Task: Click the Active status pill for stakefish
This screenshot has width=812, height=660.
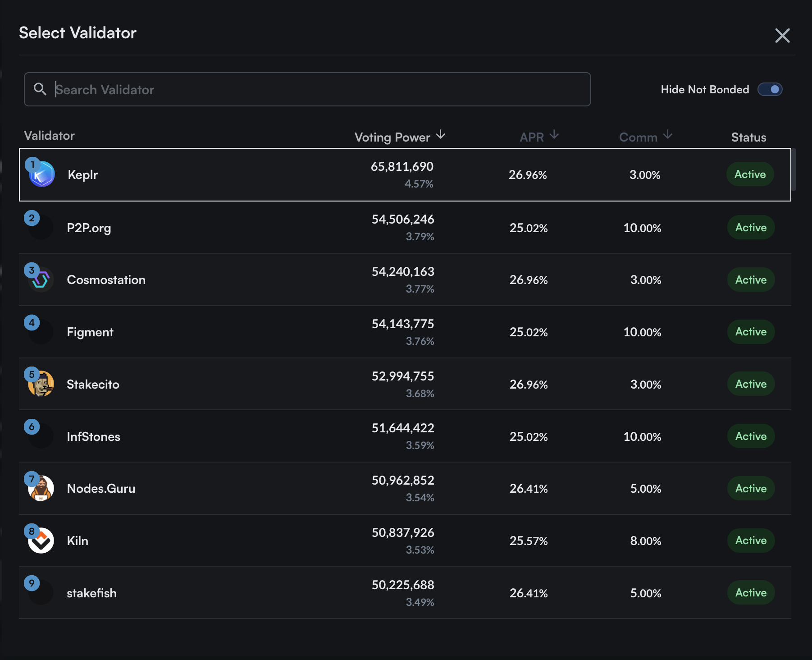Action: (x=750, y=593)
